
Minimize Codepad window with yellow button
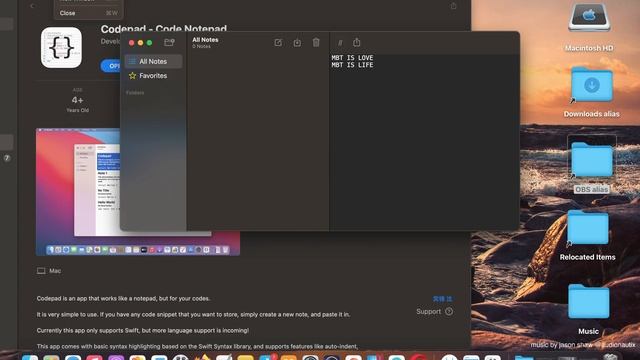click(x=140, y=42)
